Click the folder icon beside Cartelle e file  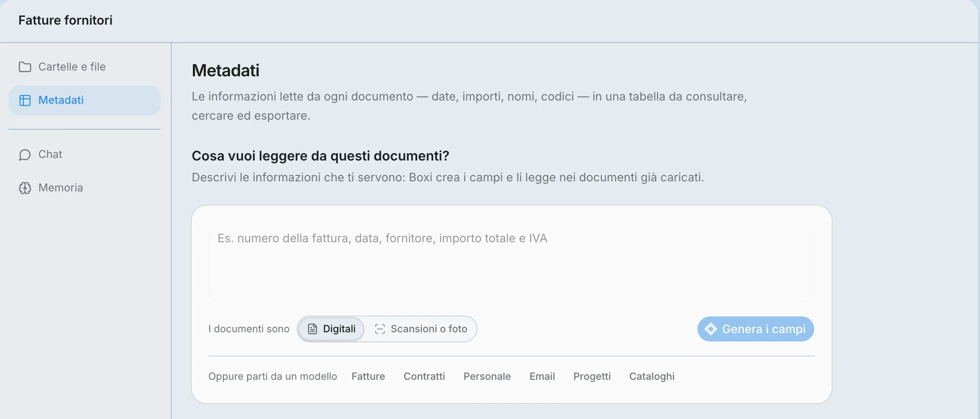tap(25, 67)
